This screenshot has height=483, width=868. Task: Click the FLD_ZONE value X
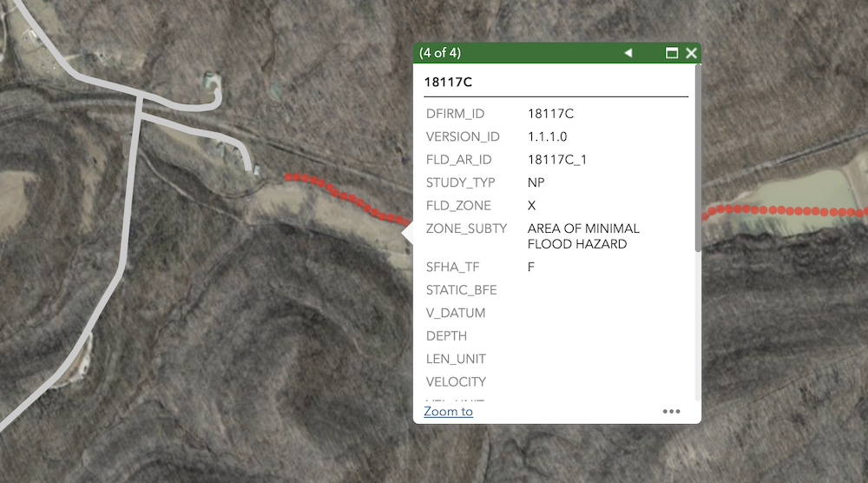532,206
